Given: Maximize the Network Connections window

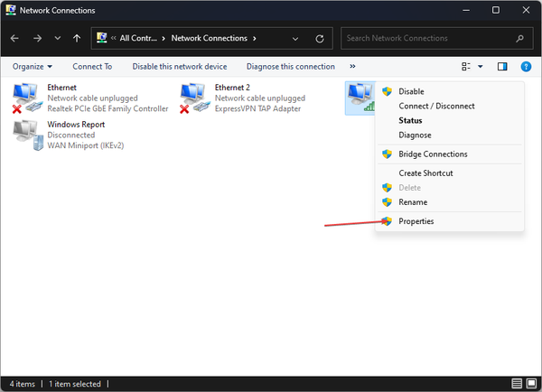Looking at the screenshot, I should tap(496, 10).
